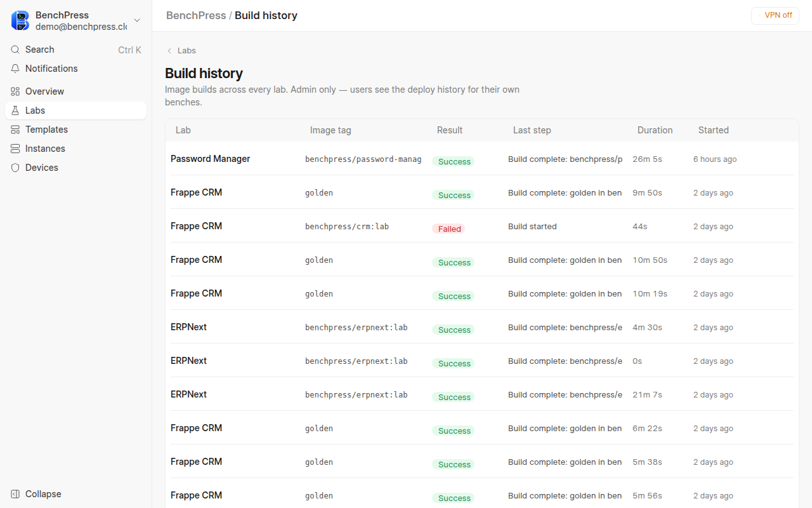Click the Overview grid icon
This screenshot has width=812, height=508.
(x=15, y=91)
